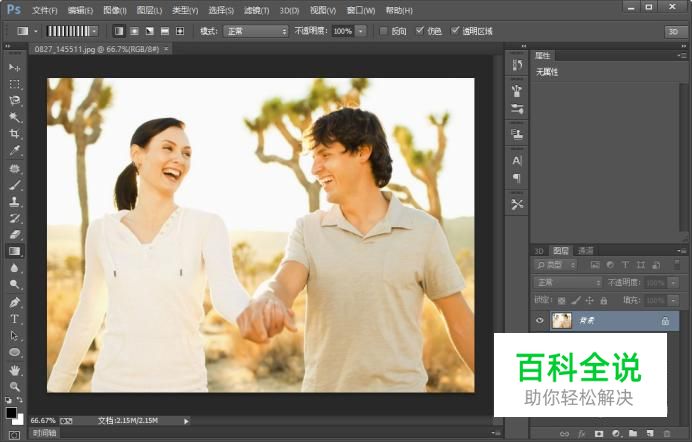
Task: Switch to the 通道 (Channels) tab
Action: (586, 250)
